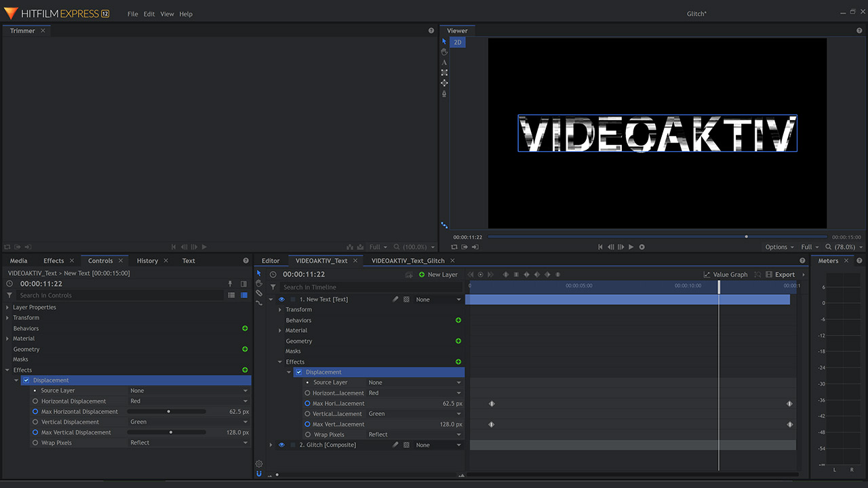868x488 pixels.
Task: Open the File menu
Action: click(133, 14)
